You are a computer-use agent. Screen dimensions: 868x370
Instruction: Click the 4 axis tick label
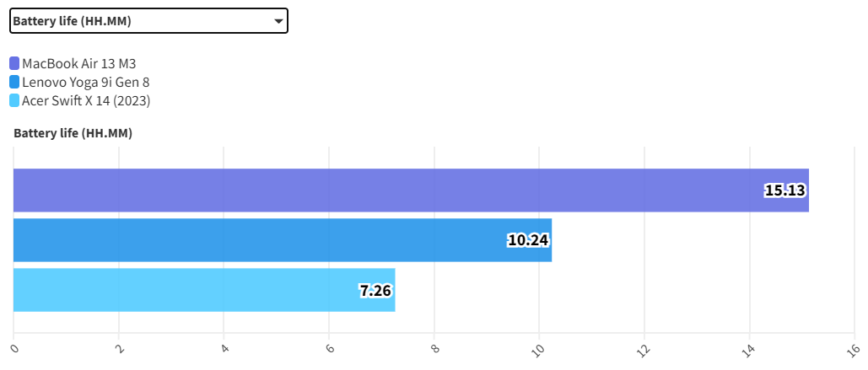point(224,346)
